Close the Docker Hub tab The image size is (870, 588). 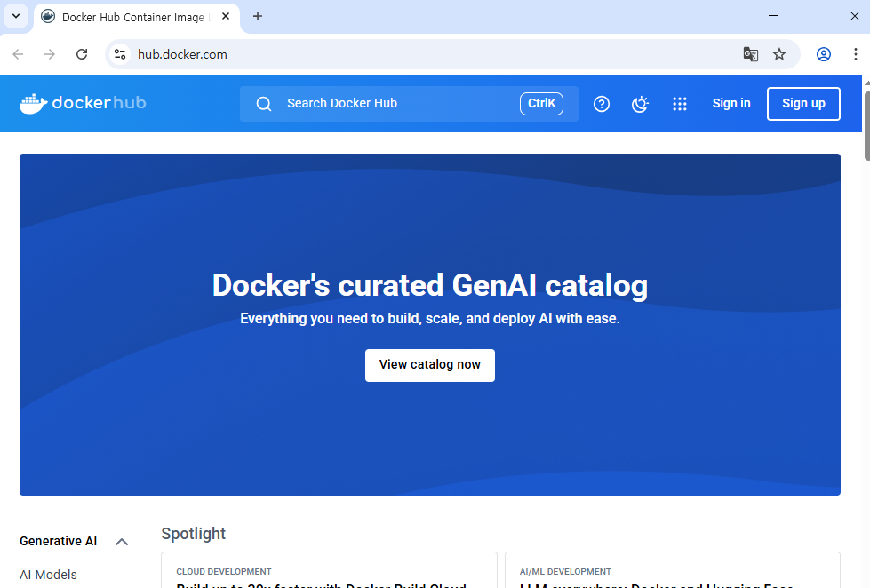click(x=226, y=17)
